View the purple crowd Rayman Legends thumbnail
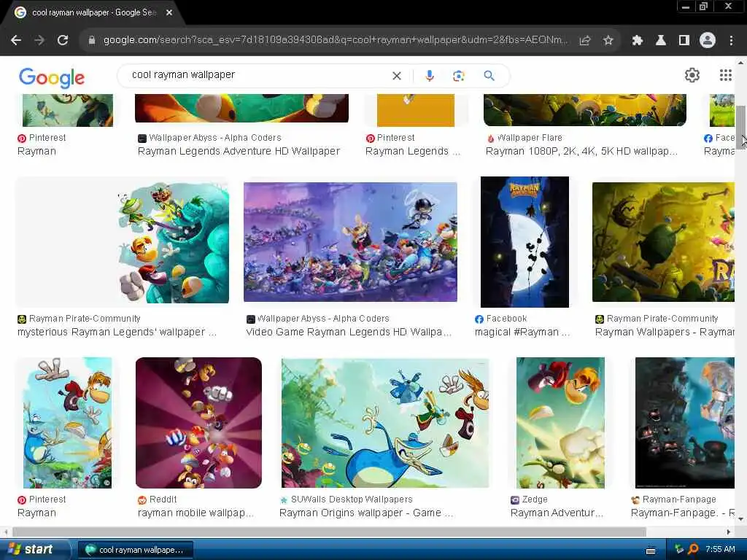This screenshot has width=747, height=560. coord(350,242)
